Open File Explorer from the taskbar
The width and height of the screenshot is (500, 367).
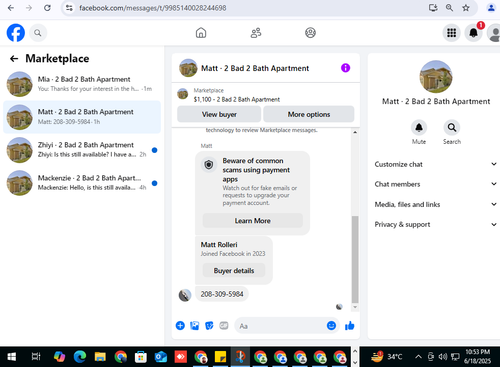click(x=100, y=357)
